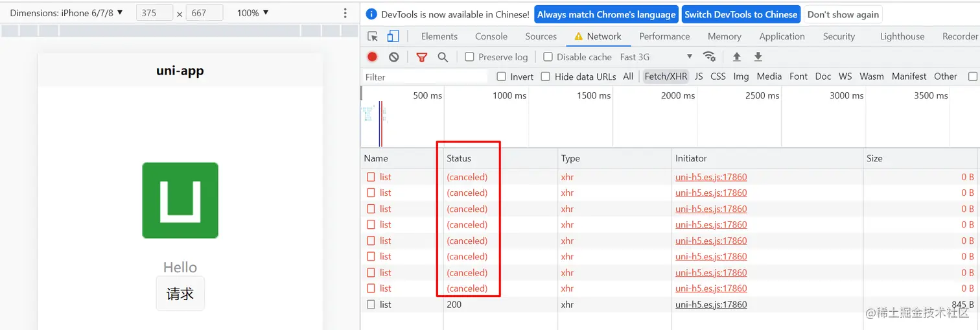Check the Invert filter checkbox
Viewport: 980px width, 330px height.
tap(501, 77)
